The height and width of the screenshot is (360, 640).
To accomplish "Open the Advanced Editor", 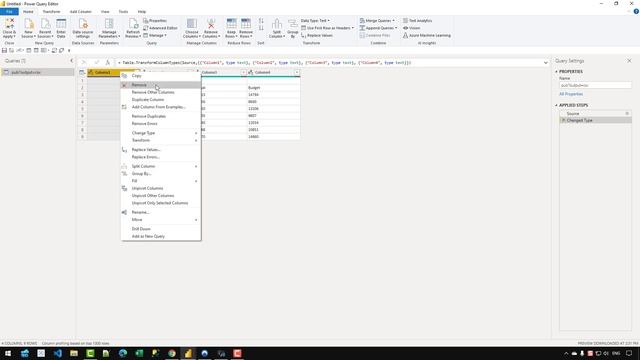I will (x=160, y=28).
